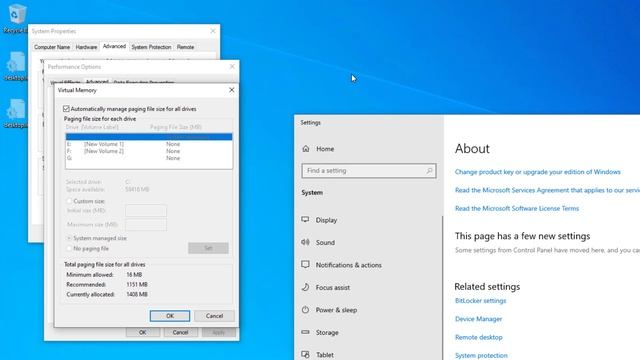Switch to System Protection tab

click(x=151, y=47)
